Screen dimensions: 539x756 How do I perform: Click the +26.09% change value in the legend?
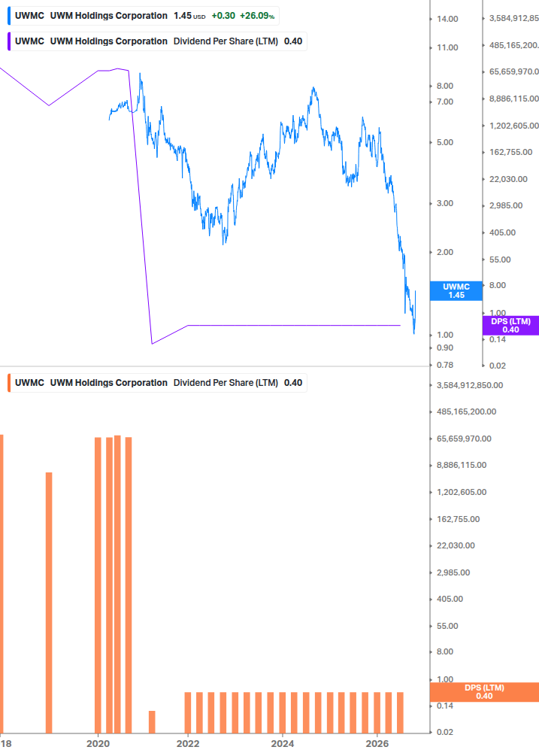click(257, 16)
